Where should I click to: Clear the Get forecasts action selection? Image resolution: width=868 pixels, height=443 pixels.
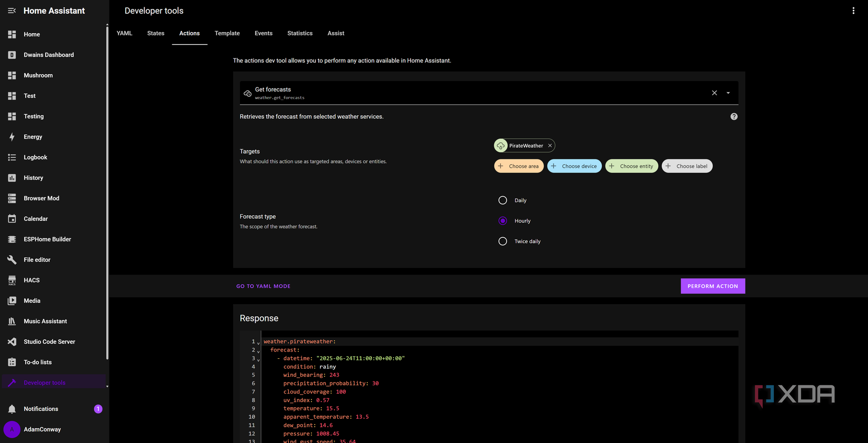click(714, 93)
